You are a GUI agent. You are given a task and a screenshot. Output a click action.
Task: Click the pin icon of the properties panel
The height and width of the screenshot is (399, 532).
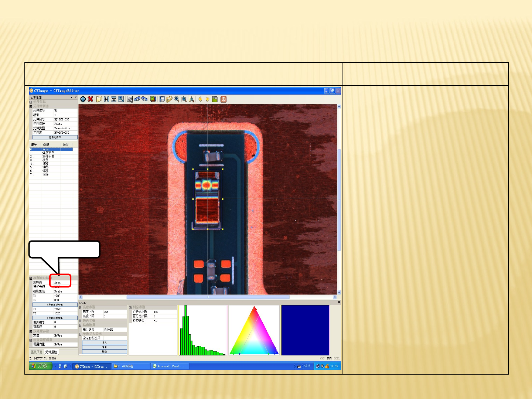76,97
